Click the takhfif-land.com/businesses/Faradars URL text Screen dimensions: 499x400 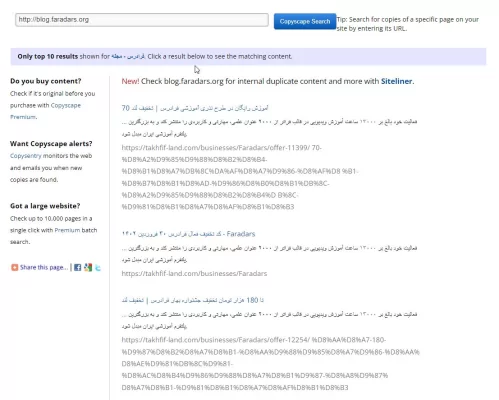194,274
